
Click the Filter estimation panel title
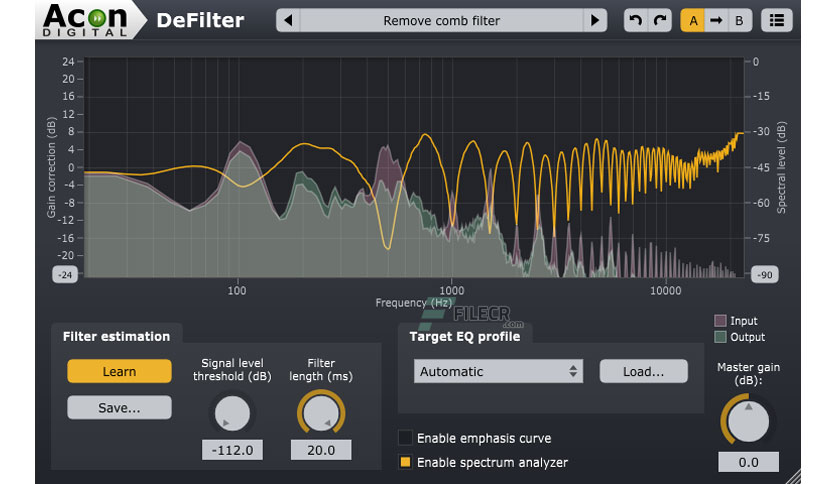pos(116,336)
